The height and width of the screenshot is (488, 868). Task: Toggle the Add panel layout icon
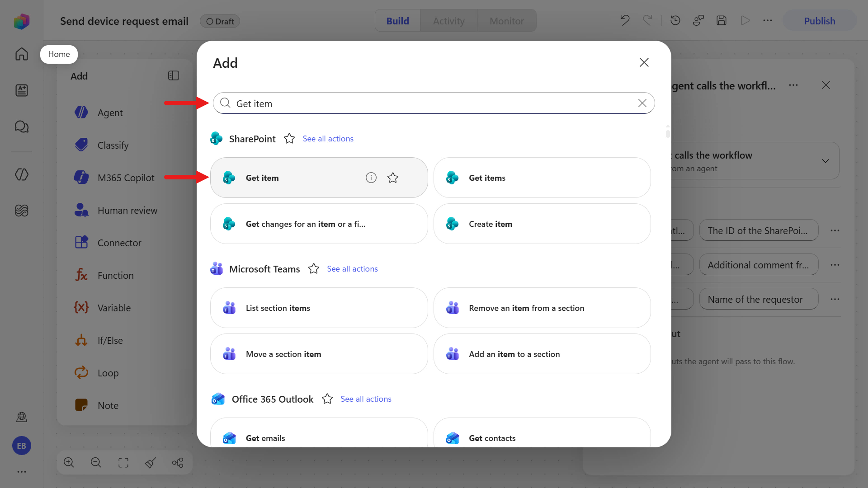(174, 75)
